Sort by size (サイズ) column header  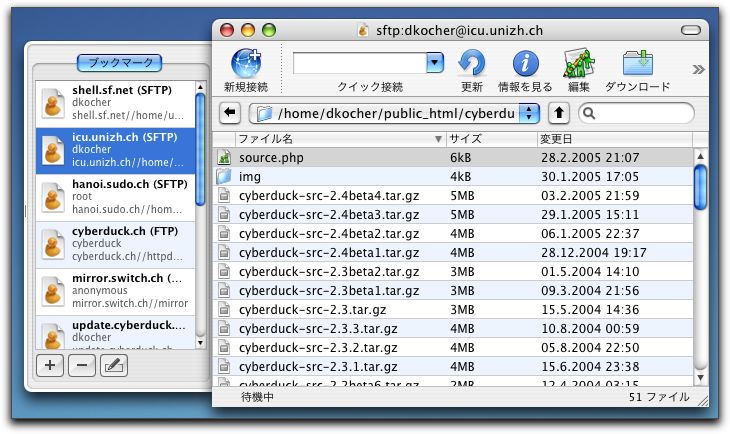492,139
